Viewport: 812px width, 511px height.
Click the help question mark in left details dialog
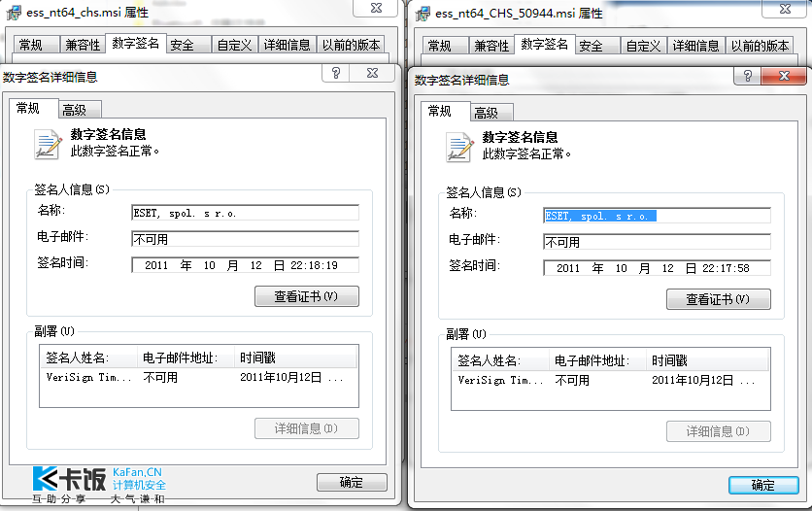click(336, 73)
